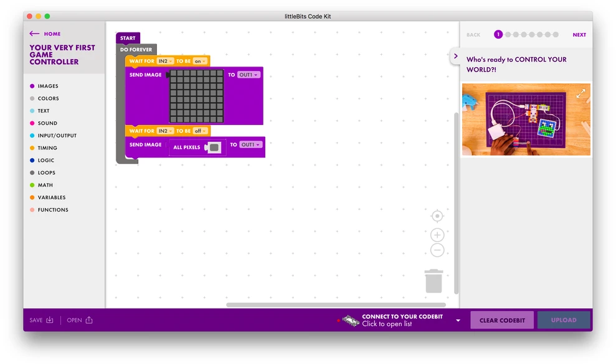
Task: Open the Functions block category
Action: (49, 210)
